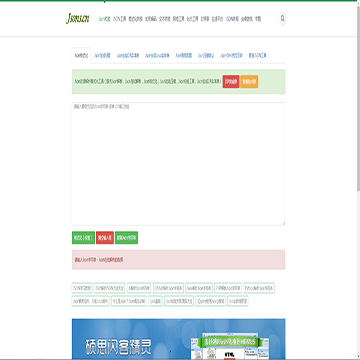Click the red button in the green notice bar
The image size is (360, 360).
231,82
